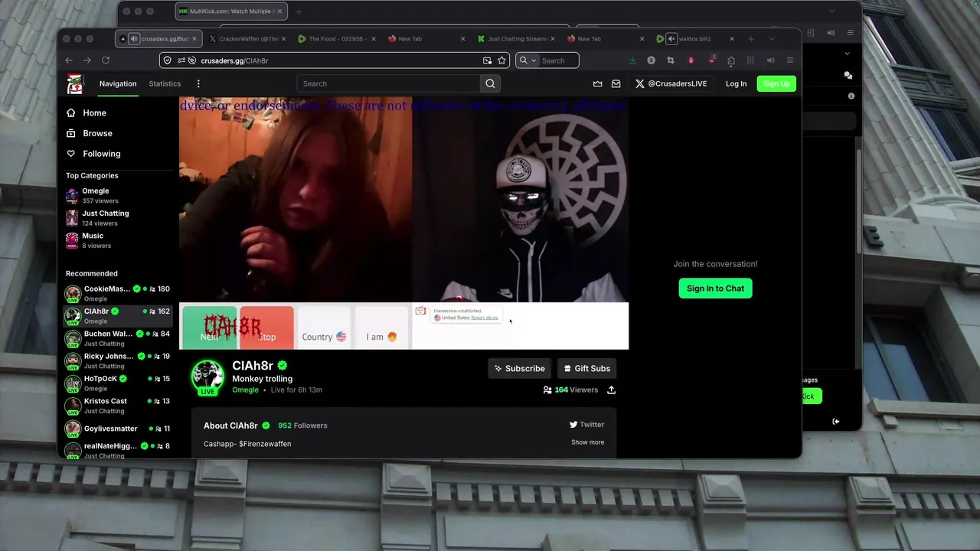Close the New Tab next to The Flood
Viewport: 980px width, 551px height.
[x=462, y=38]
